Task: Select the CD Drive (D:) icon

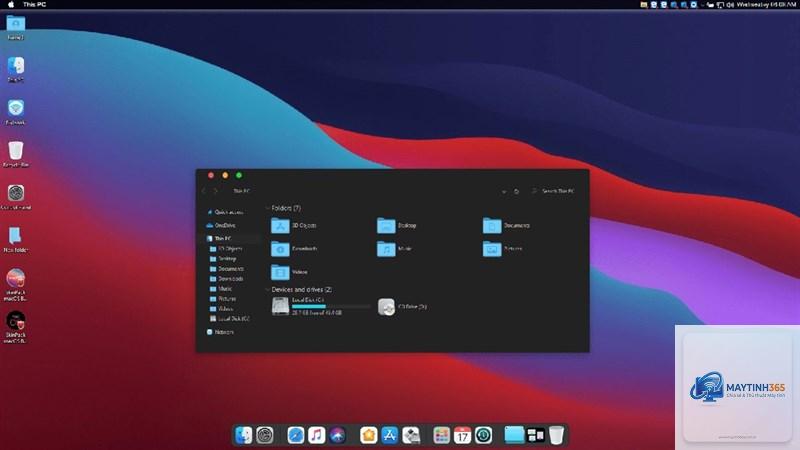Action: [x=386, y=307]
